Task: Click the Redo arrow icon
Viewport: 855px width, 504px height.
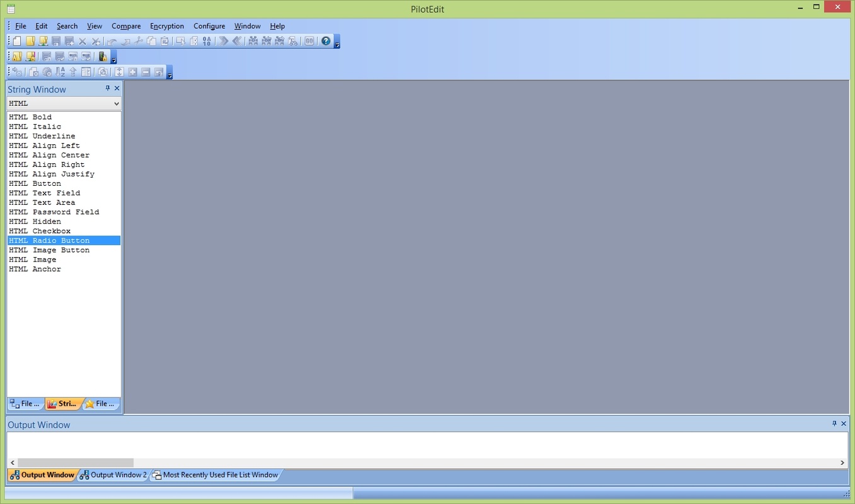Action: click(x=125, y=41)
